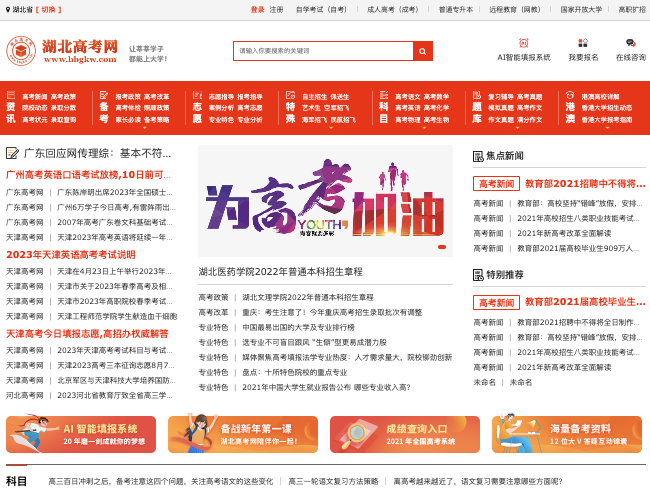This screenshot has height=500, width=650.
Task: Expand the 科目 section dropdown arrow
Action: click(x=424, y=128)
